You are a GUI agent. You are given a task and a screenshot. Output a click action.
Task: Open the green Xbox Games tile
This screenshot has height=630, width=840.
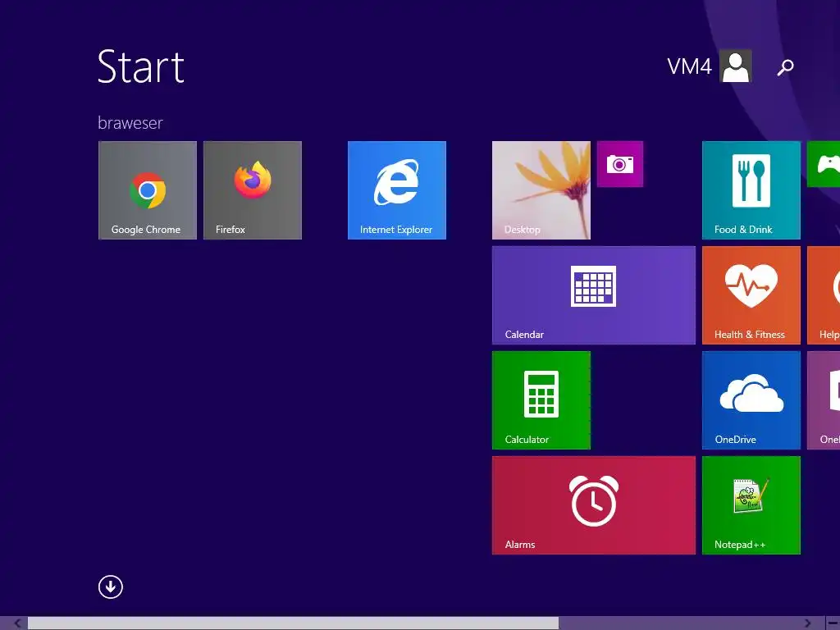(x=824, y=164)
